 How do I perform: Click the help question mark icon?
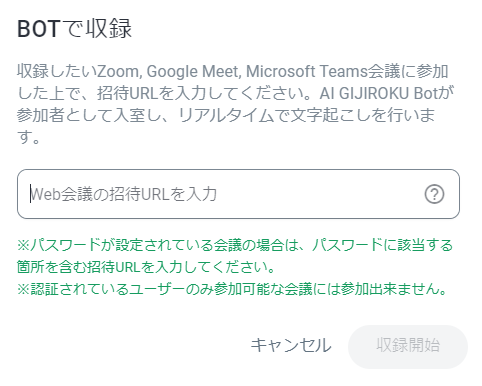coord(434,194)
